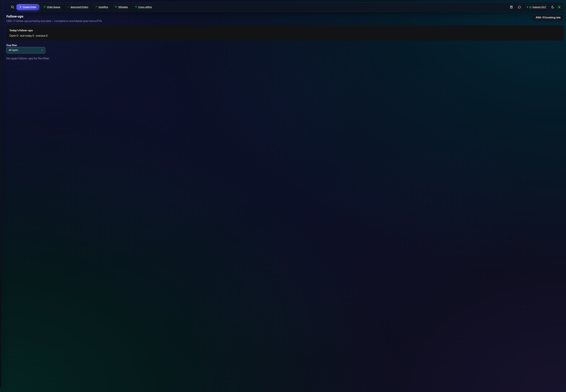Image resolution: width=566 pixels, height=392 pixels.
Task: Open the chat bubble icon
Action: (519, 7)
